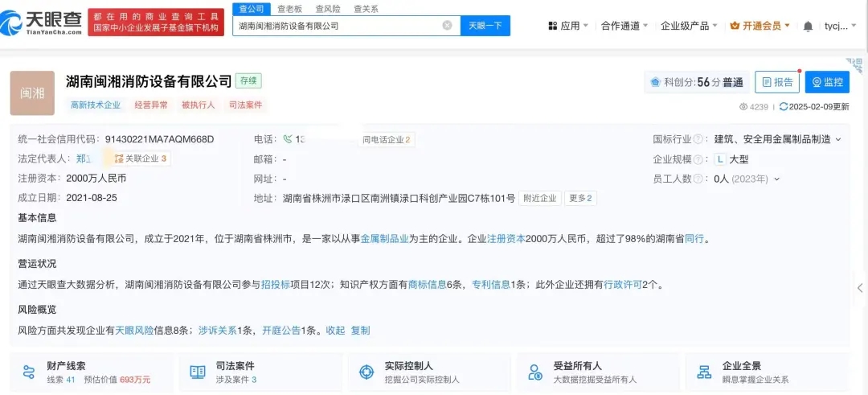Open the 行政许可 link
The height and width of the screenshot is (395, 868).
622,285
